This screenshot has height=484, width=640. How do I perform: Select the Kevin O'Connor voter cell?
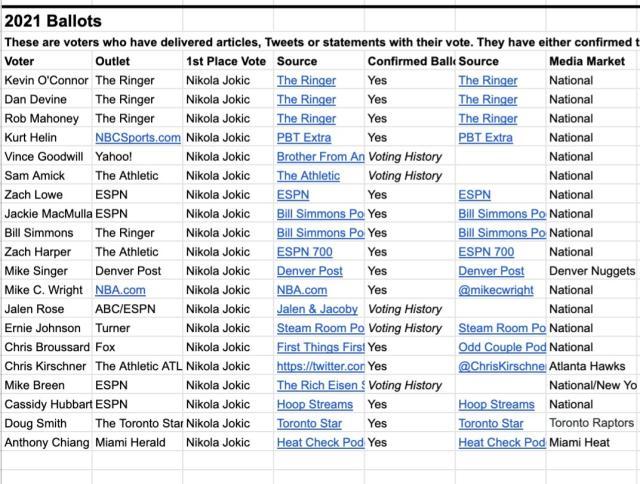tap(46, 80)
